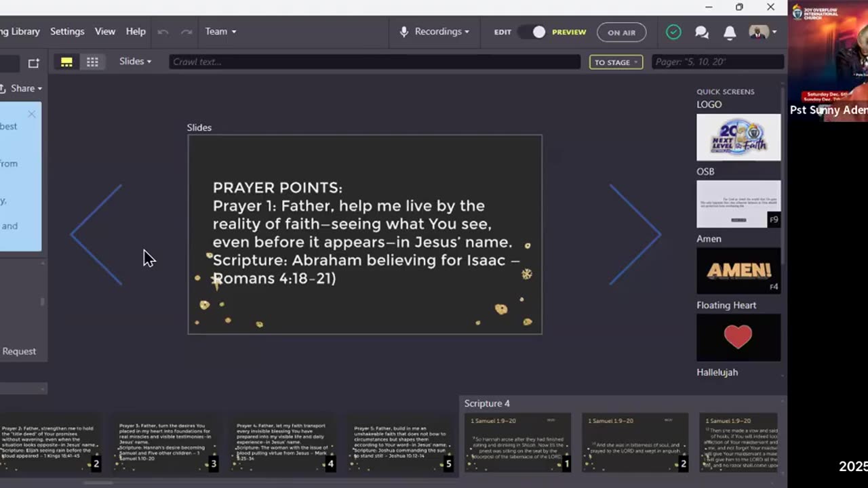Switch to single-slide view icon
Viewport: 868px width, 488px height.
point(66,62)
